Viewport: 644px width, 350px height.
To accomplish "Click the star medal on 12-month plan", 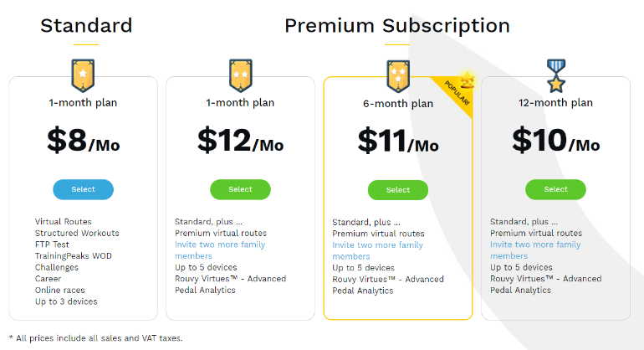I will coord(555,75).
